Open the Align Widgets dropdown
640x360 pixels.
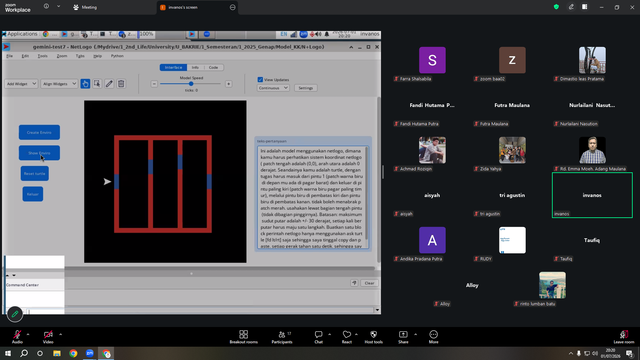click(59, 84)
